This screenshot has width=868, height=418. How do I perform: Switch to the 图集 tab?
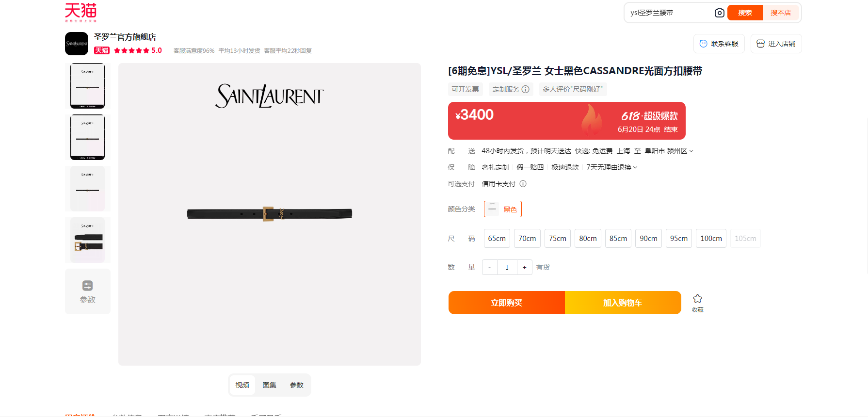pos(269,385)
